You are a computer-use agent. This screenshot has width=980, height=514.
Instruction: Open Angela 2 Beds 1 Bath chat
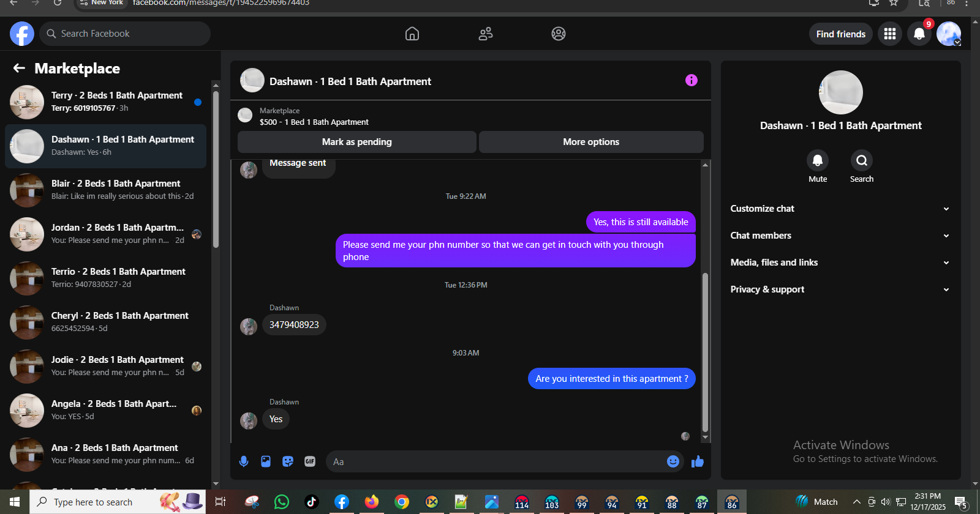point(105,410)
